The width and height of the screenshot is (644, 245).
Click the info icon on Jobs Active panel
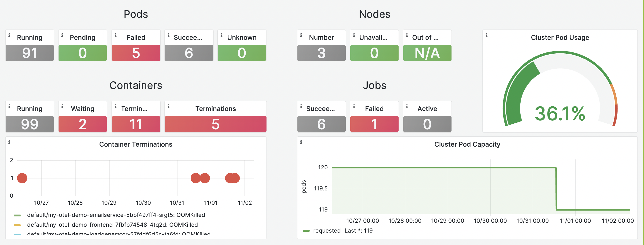pos(407,107)
